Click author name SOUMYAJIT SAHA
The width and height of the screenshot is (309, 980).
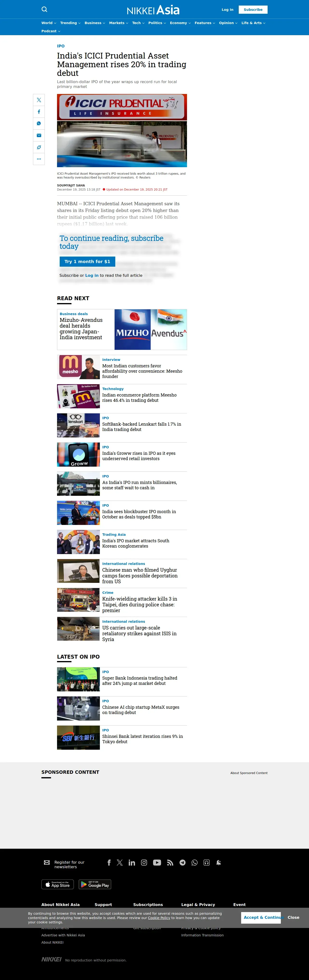[71, 185]
